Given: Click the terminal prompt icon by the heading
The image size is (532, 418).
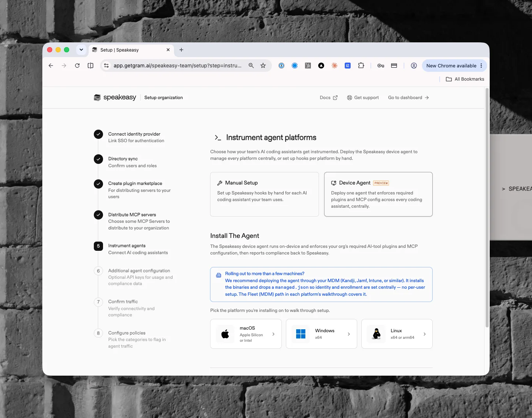Looking at the screenshot, I should coord(218,138).
